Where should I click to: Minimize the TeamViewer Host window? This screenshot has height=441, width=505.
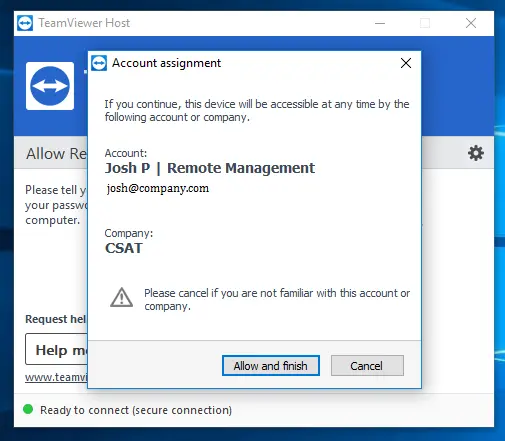(380, 23)
